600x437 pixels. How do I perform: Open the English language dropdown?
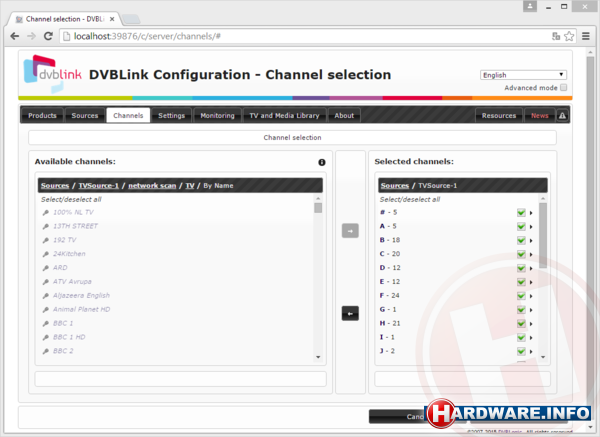click(523, 75)
